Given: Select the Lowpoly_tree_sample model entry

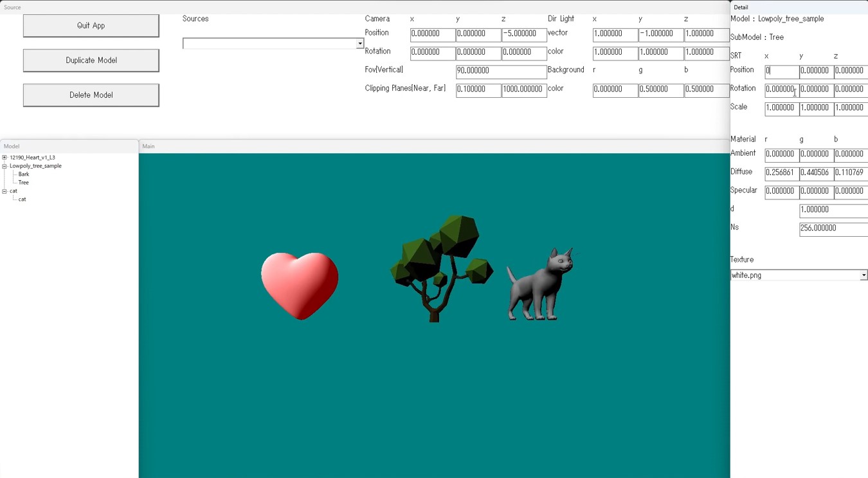Looking at the screenshot, I should tap(35, 166).
